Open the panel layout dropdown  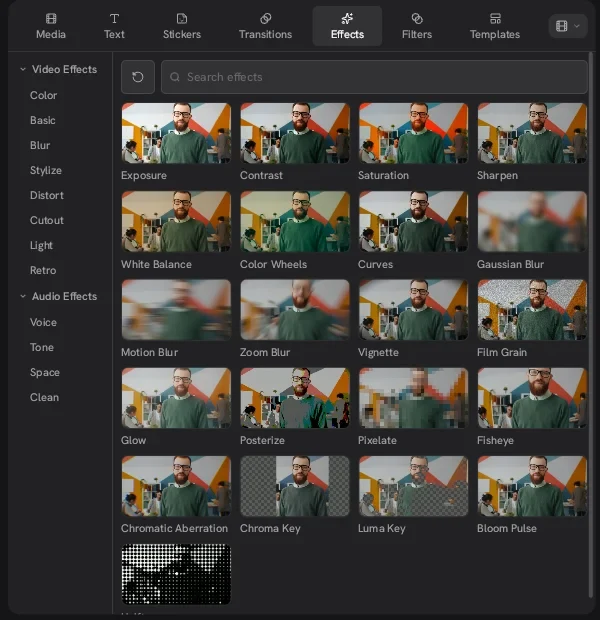(568, 26)
